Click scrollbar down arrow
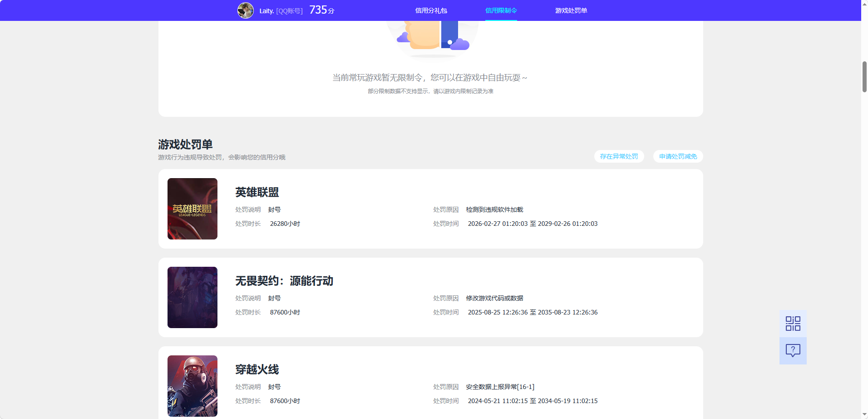This screenshot has width=868, height=419. [864, 415]
